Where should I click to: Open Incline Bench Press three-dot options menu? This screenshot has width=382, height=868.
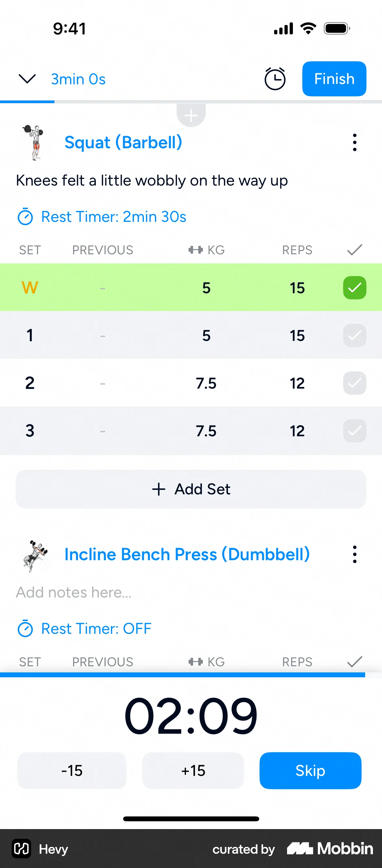tap(354, 554)
